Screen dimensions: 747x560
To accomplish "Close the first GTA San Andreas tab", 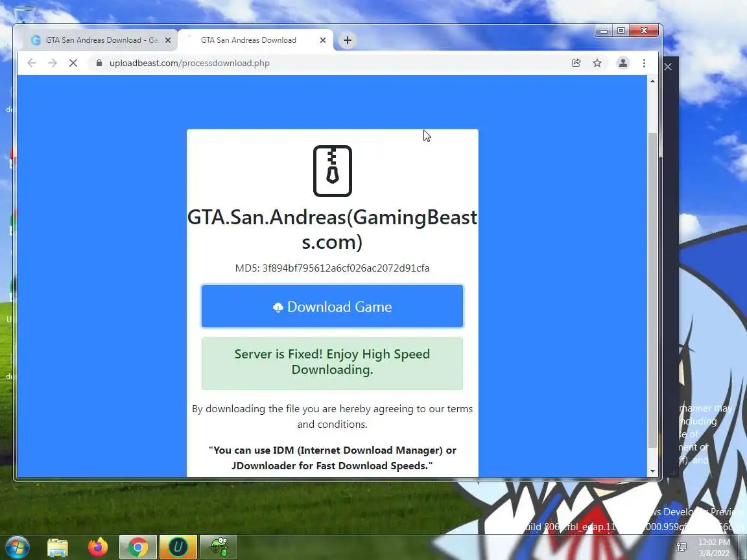I will tap(168, 40).
